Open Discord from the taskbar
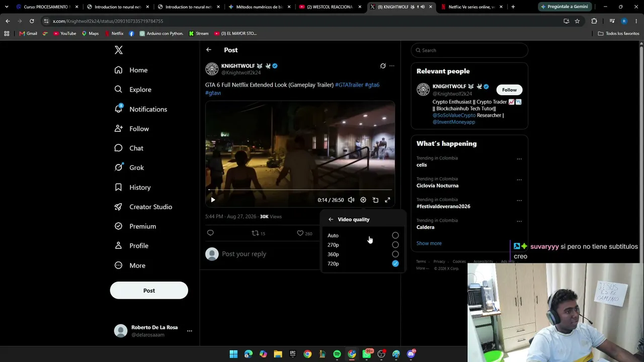644x362 pixels. click(x=411, y=354)
